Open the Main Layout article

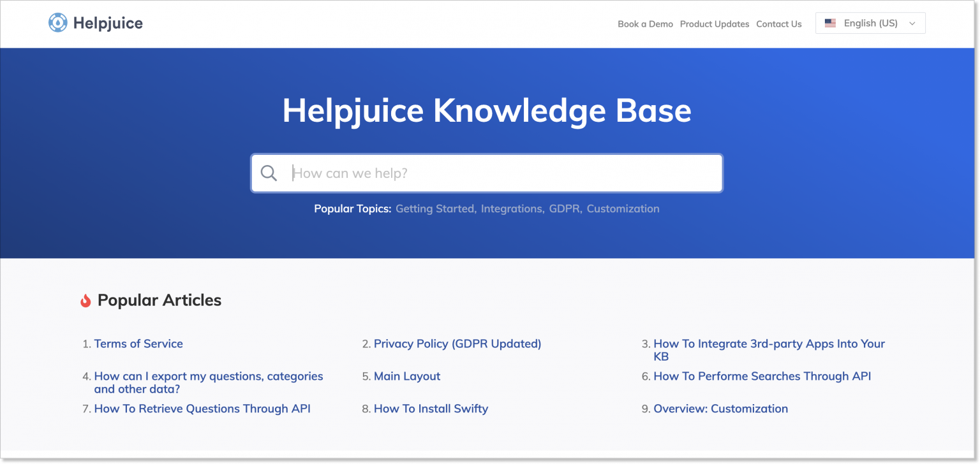(x=407, y=376)
